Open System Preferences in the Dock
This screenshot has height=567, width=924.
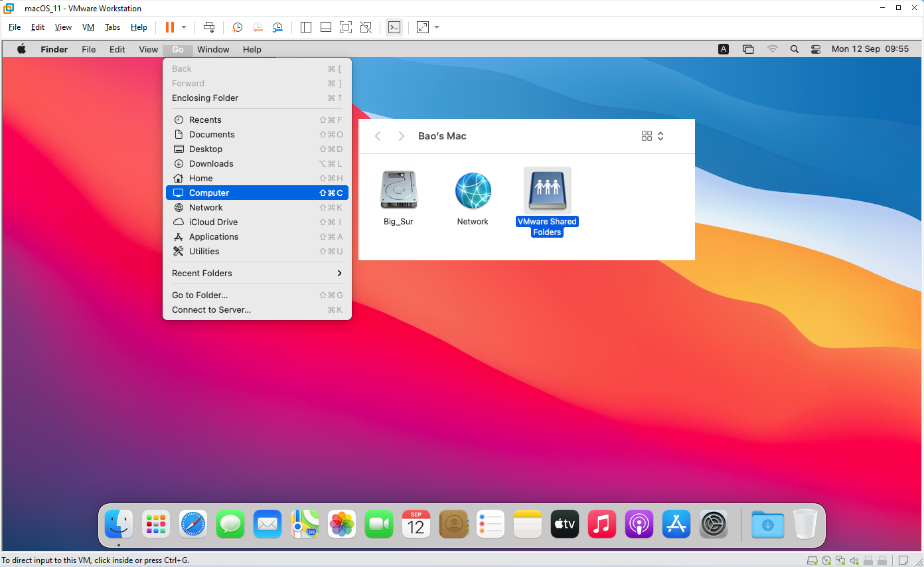point(714,525)
